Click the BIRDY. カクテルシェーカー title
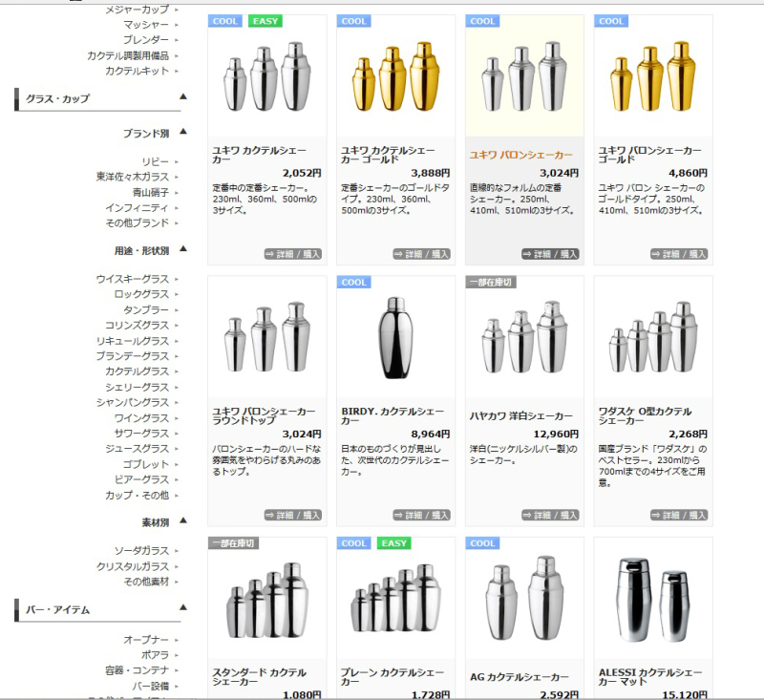764x700 pixels. 393,416
